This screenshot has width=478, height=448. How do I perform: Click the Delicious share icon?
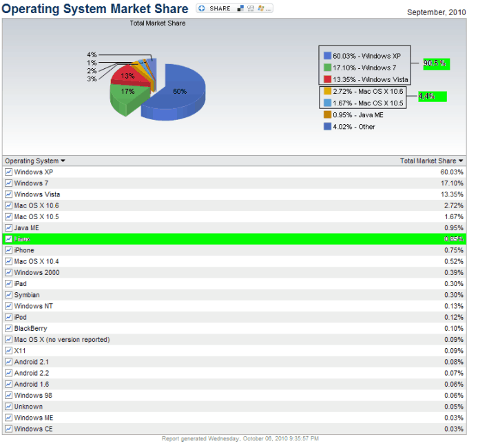click(240, 8)
